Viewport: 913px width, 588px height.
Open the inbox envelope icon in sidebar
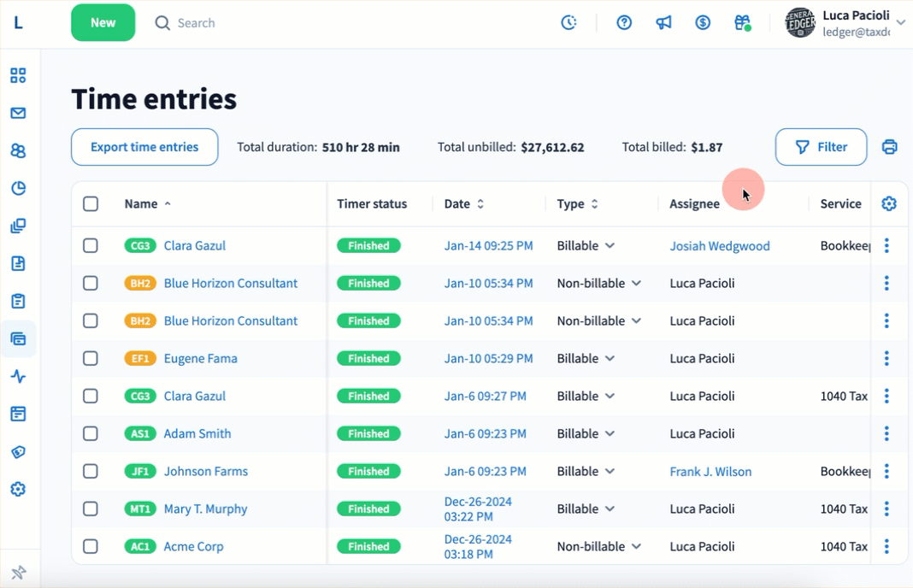(18, 113)
